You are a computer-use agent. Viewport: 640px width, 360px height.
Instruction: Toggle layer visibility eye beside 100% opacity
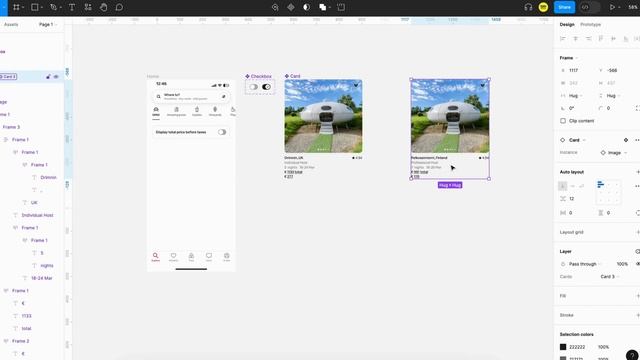[638, 264]
